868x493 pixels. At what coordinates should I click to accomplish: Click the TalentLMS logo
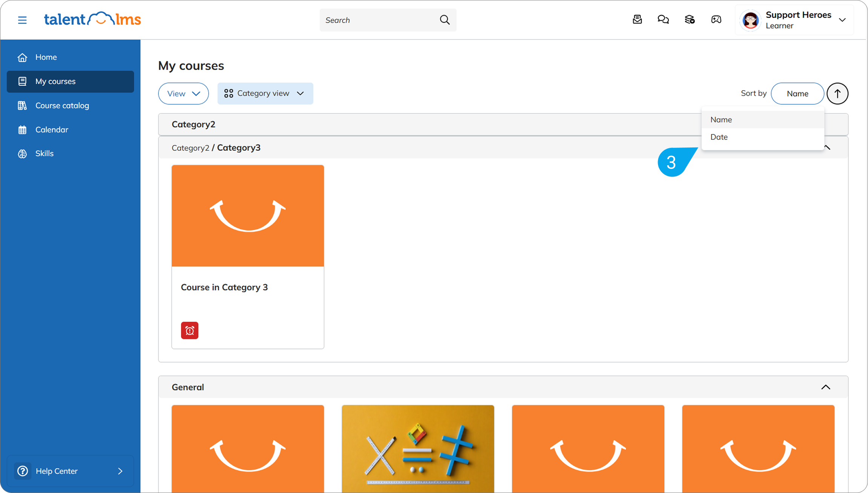(x=92, y=19)
